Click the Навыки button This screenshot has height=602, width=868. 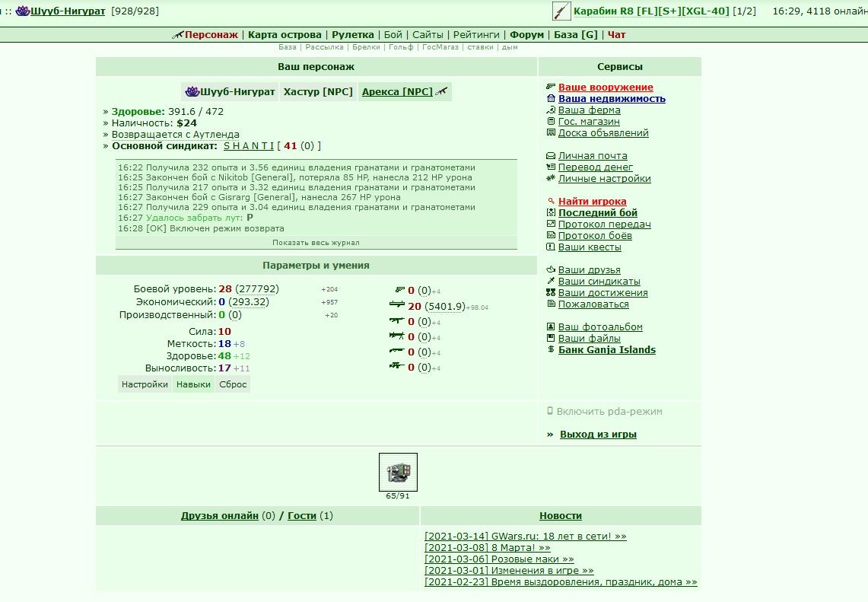pos(193,384)
